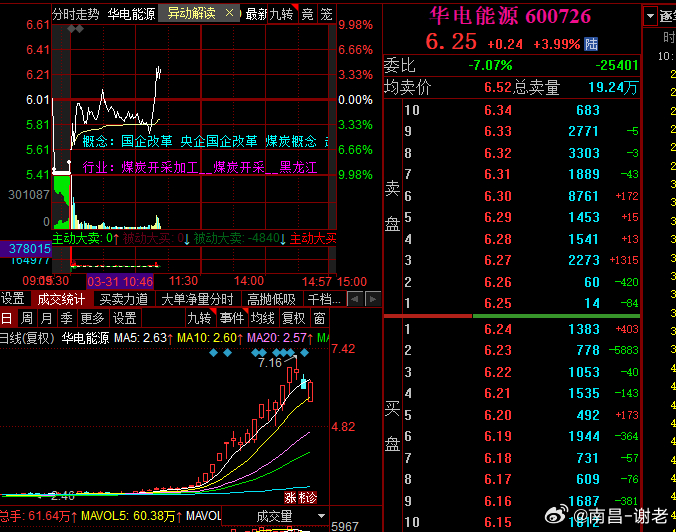This screenshot has height=532, width=676.
Task: Click the buy level 1 price 6.24
Action: coord(498,329)
